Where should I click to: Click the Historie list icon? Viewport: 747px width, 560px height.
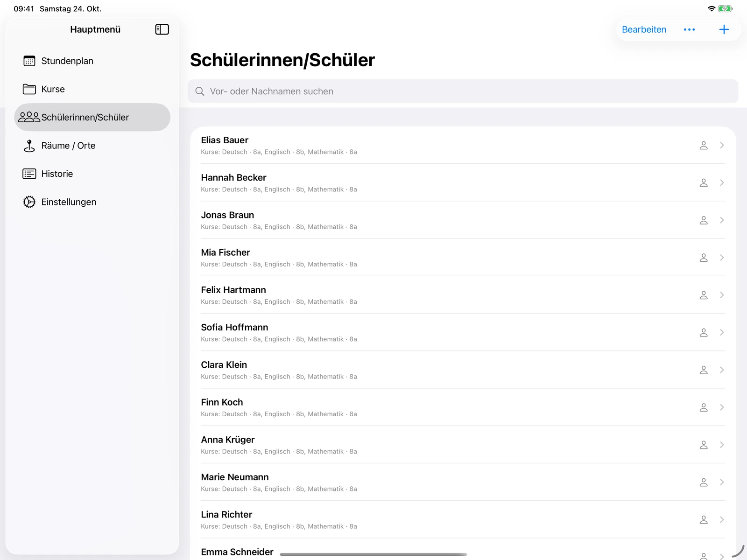tap(29, 174)
